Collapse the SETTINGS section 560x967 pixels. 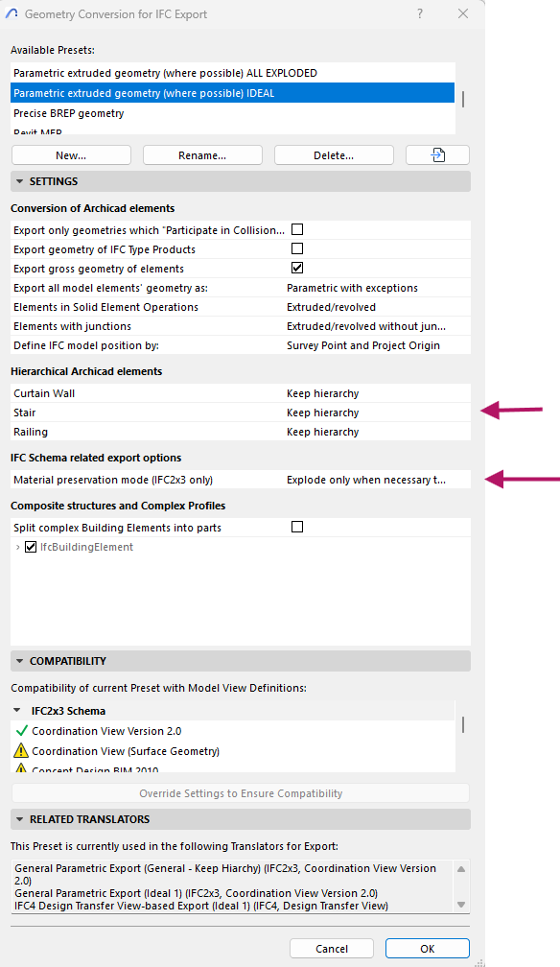pos(20,181)
